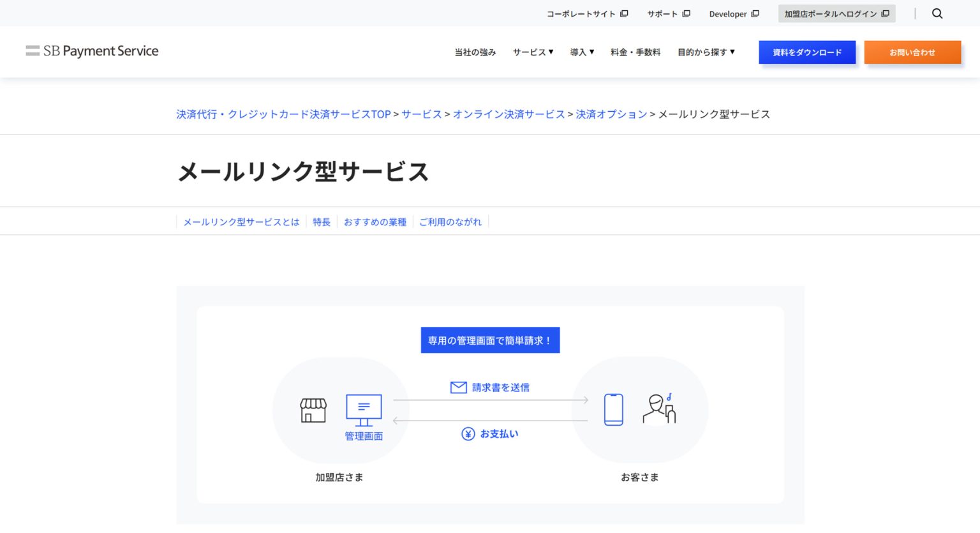
Task: Jump to the 特長 section anchor
Action: 322,222
